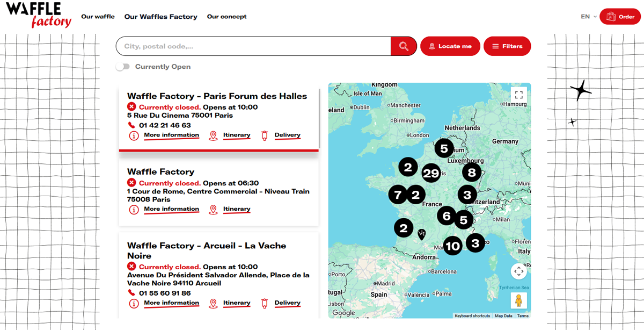Open Itinerary for 1 Cour de Rome store
Screen dimensions: 644x330
coord(237,209)
